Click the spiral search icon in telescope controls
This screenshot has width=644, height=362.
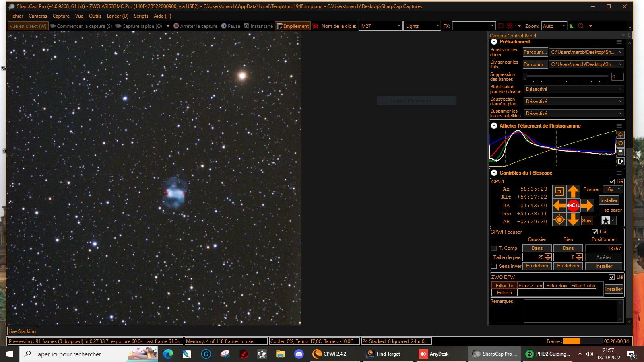pos(559,191)
